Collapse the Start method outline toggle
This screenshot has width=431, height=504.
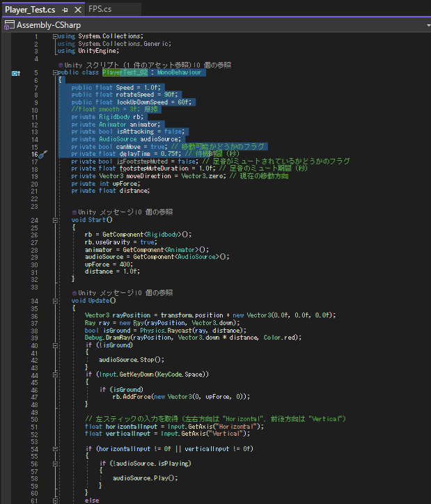coord(55,220)
